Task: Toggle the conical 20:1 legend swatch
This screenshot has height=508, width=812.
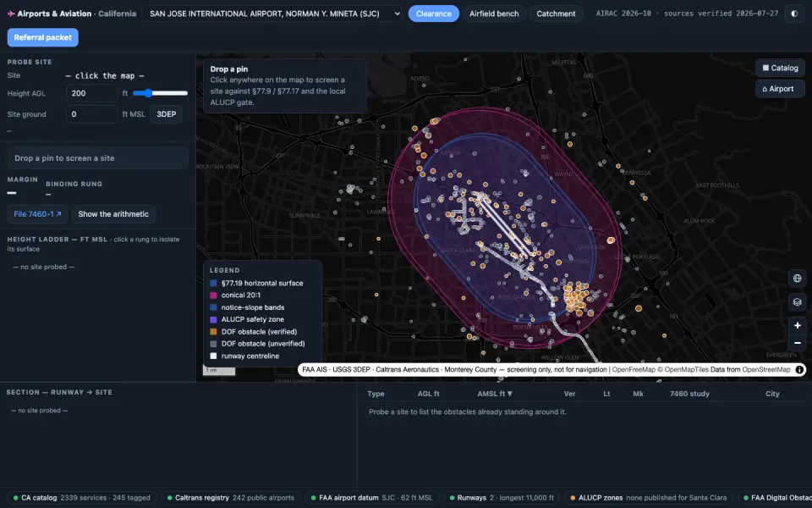Action: point(213,295)
